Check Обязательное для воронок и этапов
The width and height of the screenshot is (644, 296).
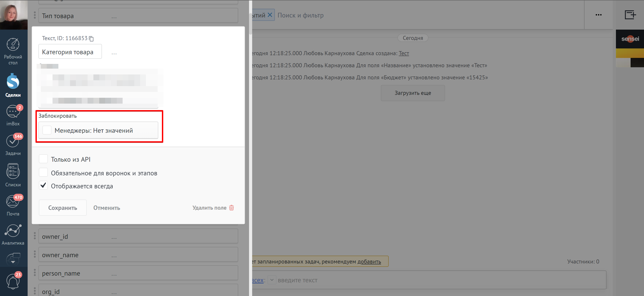pyautogui.click(x=43, y=172)
